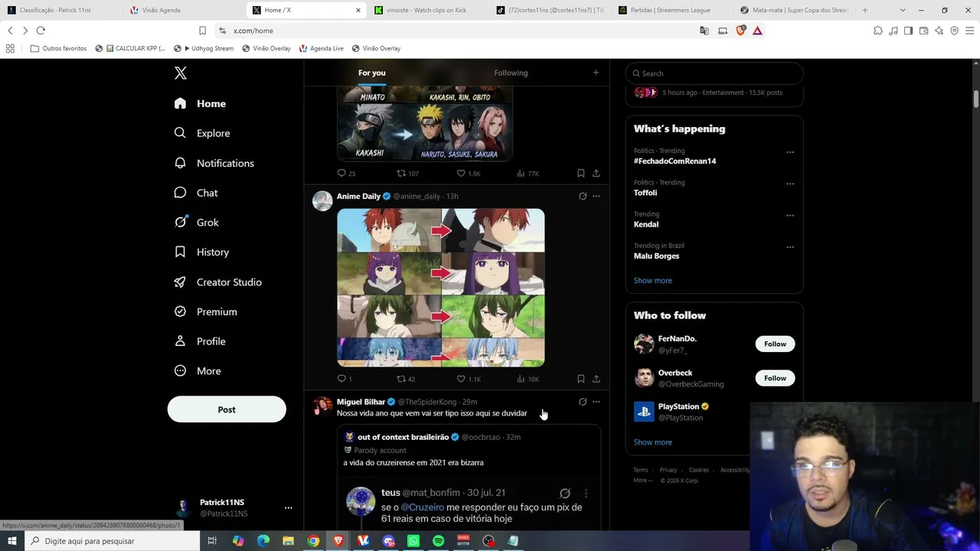Viewport: 980px width, 551px height.
Task: Open the Udhyog Stream bookmark
Action: [x=204, y=48]
